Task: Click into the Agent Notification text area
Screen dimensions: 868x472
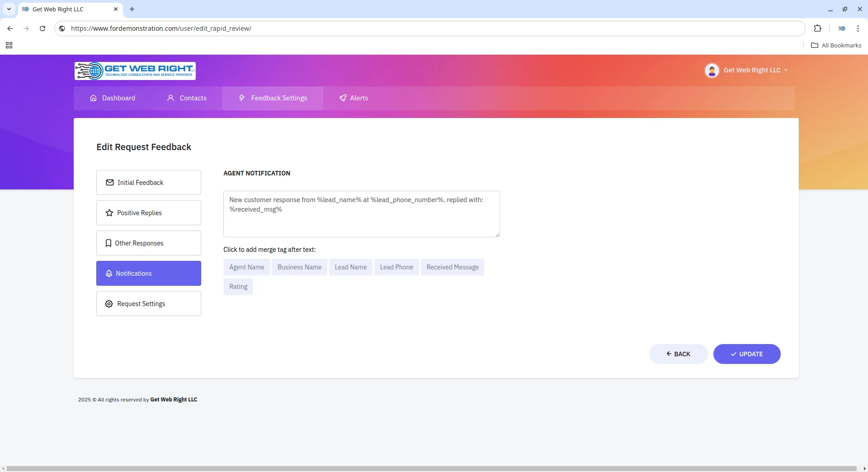Action: click(361, 214)
